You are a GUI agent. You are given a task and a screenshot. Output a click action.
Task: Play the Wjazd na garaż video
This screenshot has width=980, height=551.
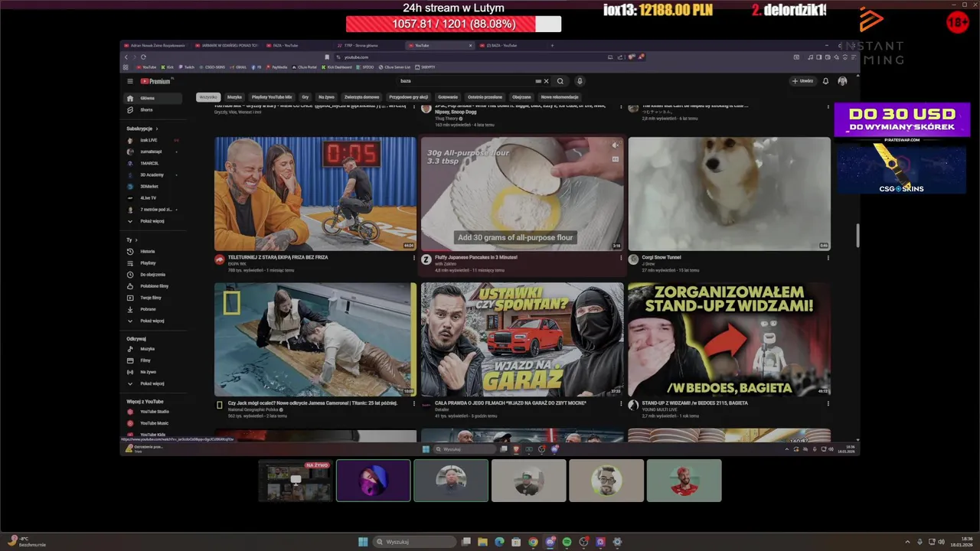pos(522,340)
